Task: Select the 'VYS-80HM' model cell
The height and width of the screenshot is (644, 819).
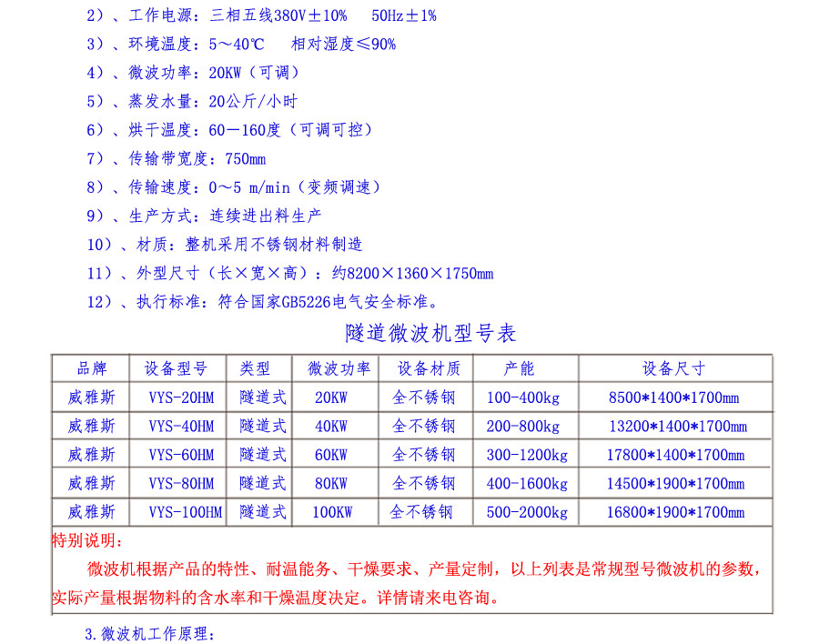Action: [x=181, y=484]
